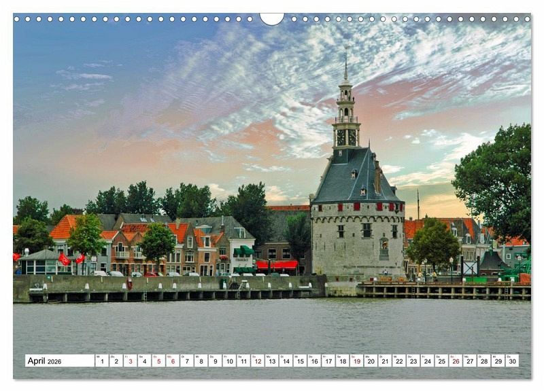544x392 pixels.
Task: Click the calendar hanging hole at top center
Action: pyautogui.click(x=272, y=18)
